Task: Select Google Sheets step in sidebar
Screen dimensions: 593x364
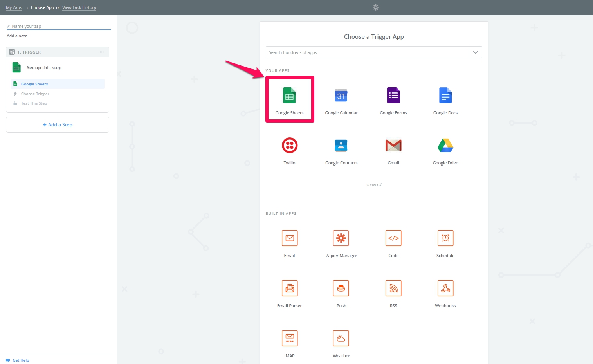Action: click(34, 84)
